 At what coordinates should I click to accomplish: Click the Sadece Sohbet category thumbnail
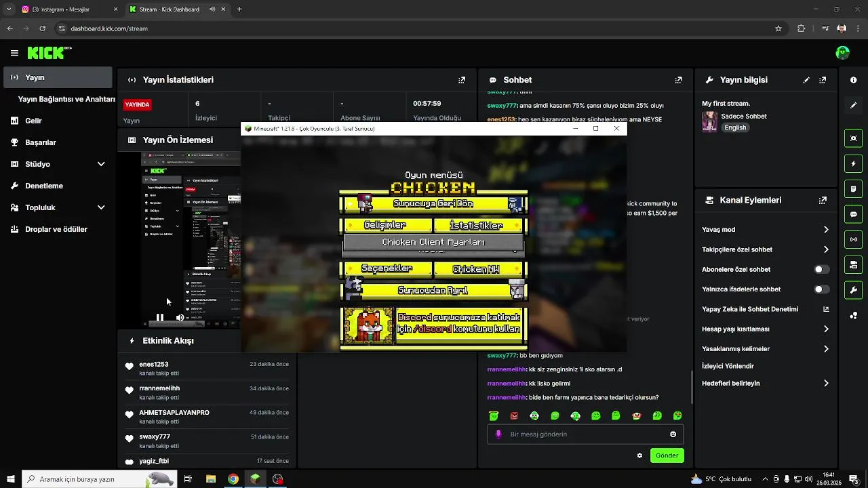pos(709,121)
